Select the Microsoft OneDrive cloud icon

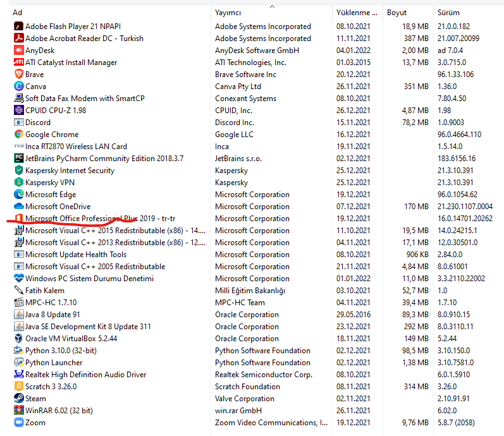[x=18, y=206]
